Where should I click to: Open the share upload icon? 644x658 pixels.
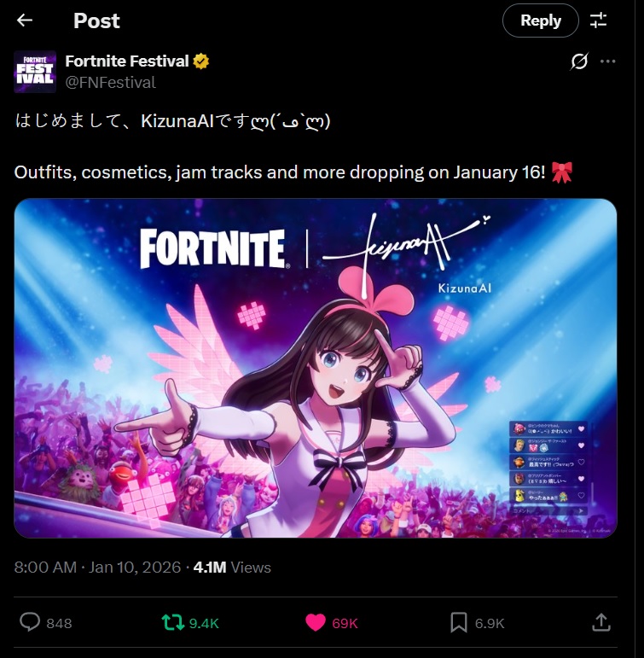(x=601, y=623)
